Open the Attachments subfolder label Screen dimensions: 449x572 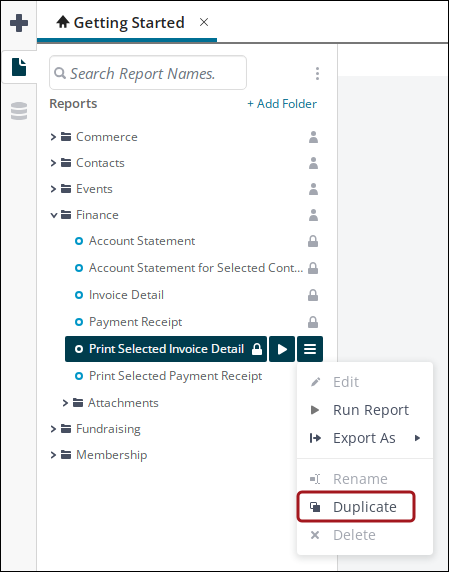click(x=123, y=403)
